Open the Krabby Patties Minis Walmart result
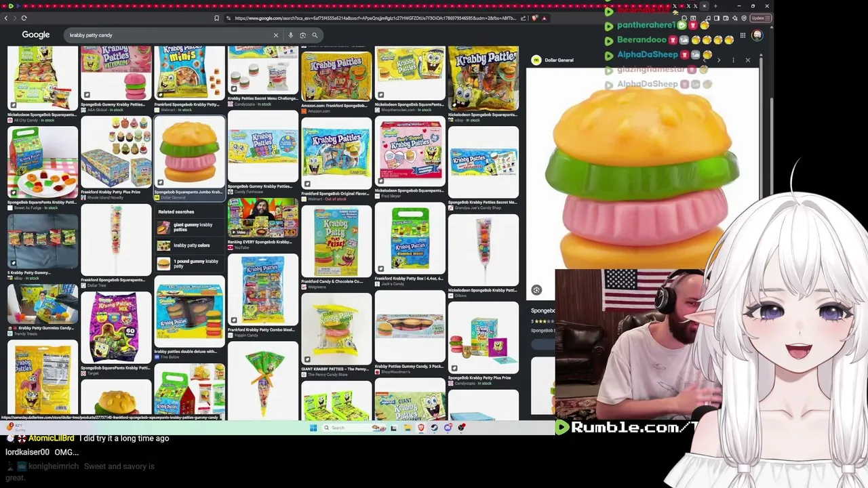The height and width of the screenshot is (488, 868). click(x=189, y=79)
